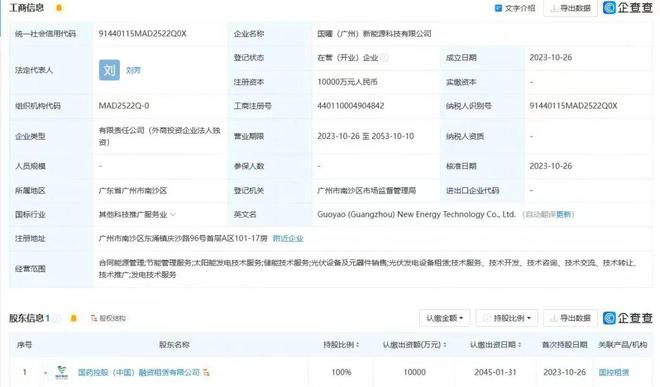Open the 持股比例 filter dropdown button
This screenshot has height=387, width=660.
click(x=508, y=318)
